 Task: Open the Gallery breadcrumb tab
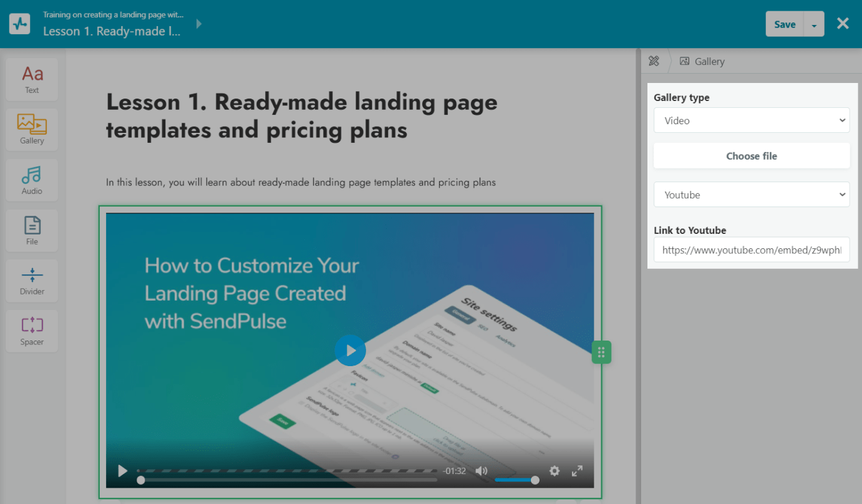702,61
